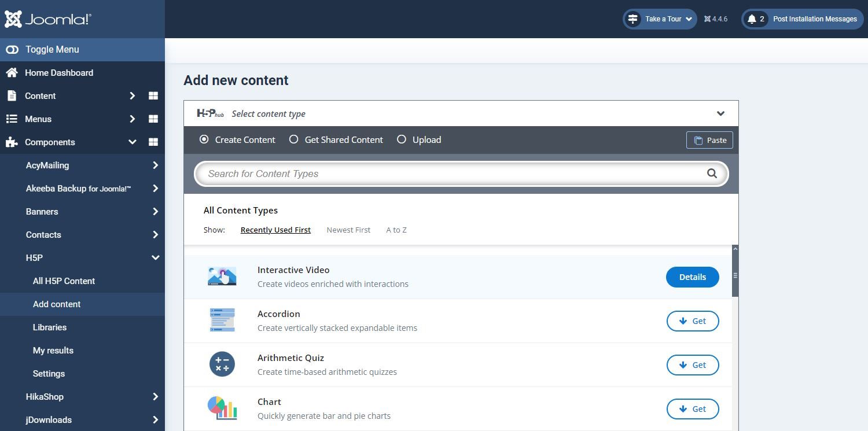Viewport: 868px width, 431px height.
Task: Open Interactive Video Details
Action: (692, 277)
